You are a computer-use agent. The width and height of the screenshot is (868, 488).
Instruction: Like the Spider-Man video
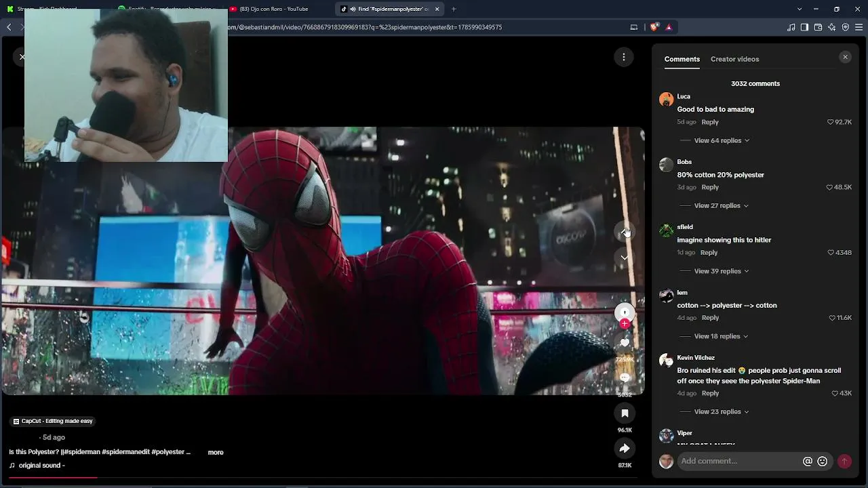tap(625, 344)
